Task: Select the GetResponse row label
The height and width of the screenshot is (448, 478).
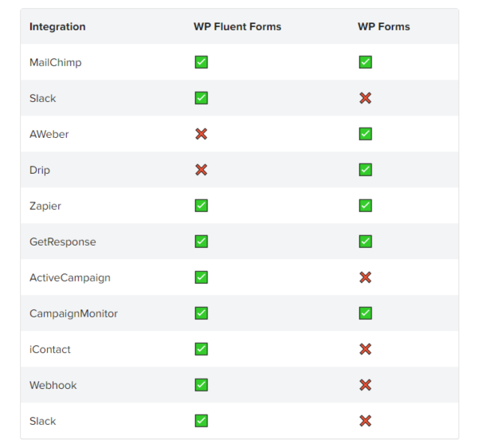Action: tap(62, 242)
